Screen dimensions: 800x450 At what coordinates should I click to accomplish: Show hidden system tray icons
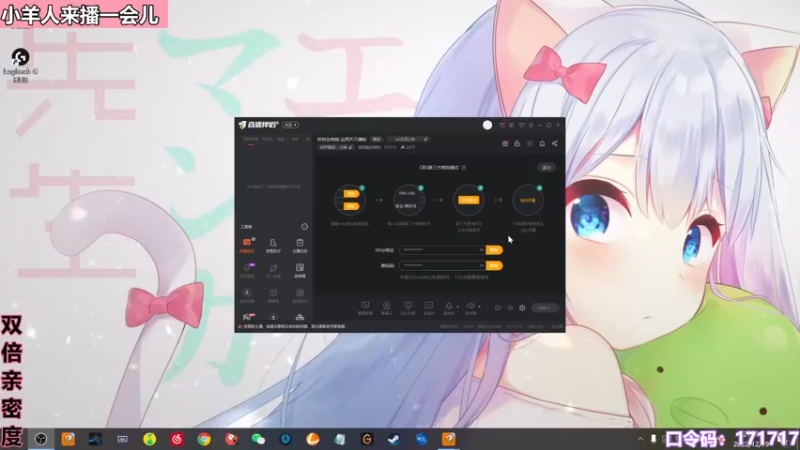(640, 439)
